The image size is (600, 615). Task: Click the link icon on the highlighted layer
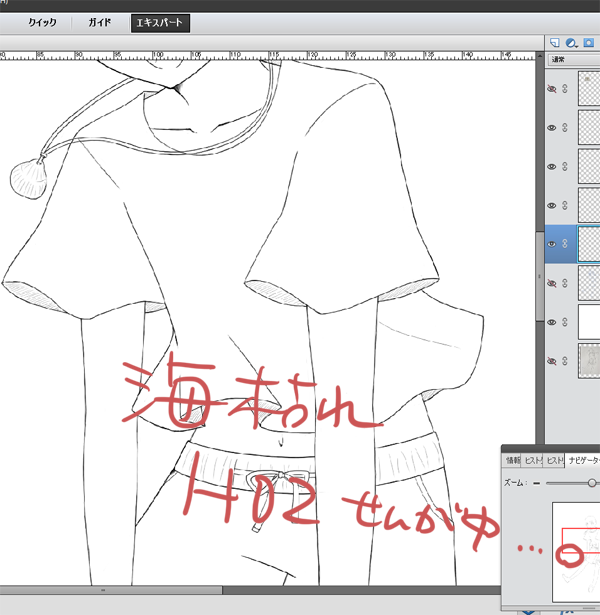click(x=565, y=244)
